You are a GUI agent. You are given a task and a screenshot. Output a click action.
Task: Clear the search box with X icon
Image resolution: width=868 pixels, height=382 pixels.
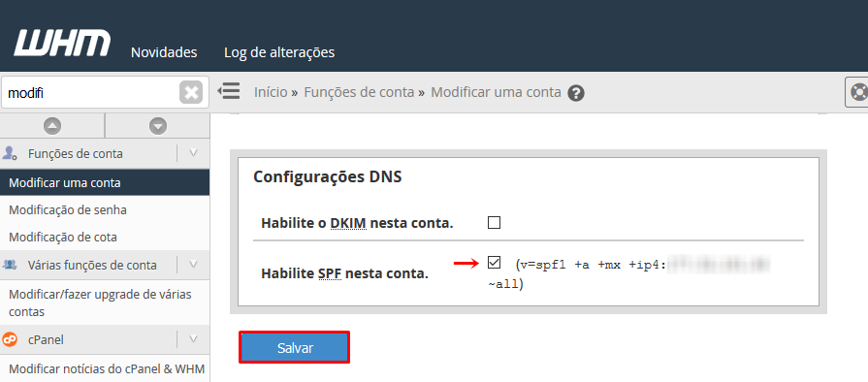[x=191, y=92]
